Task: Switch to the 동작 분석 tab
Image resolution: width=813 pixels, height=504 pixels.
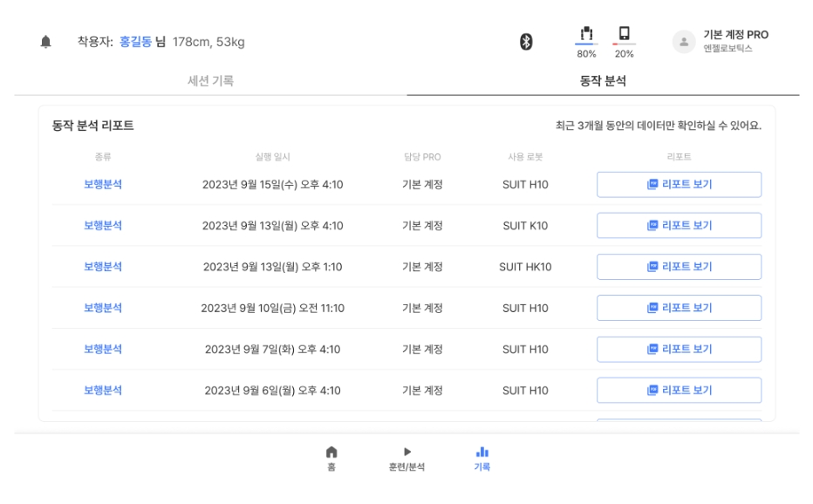Action: pyautogui.click(x=603, y=81)
